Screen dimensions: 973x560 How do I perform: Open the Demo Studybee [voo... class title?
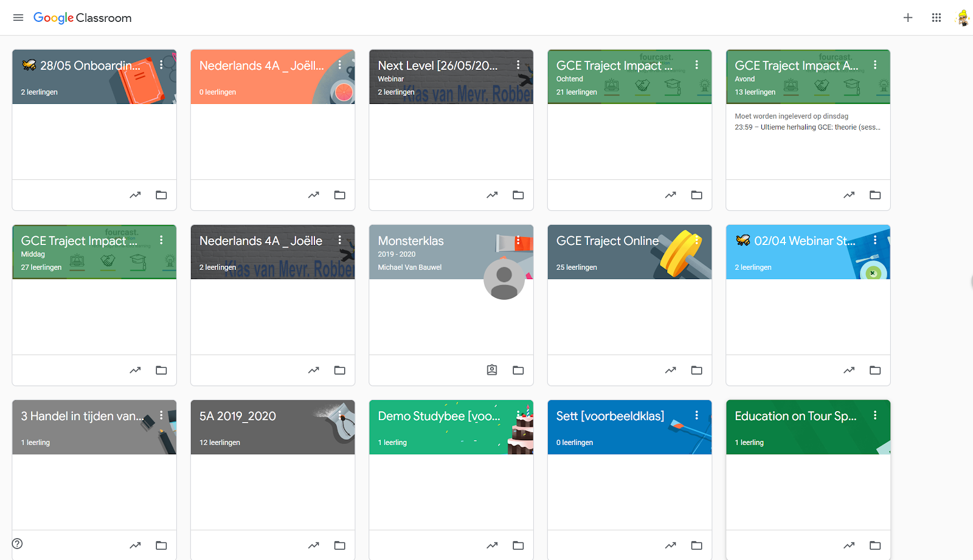(x=439, y=416)
